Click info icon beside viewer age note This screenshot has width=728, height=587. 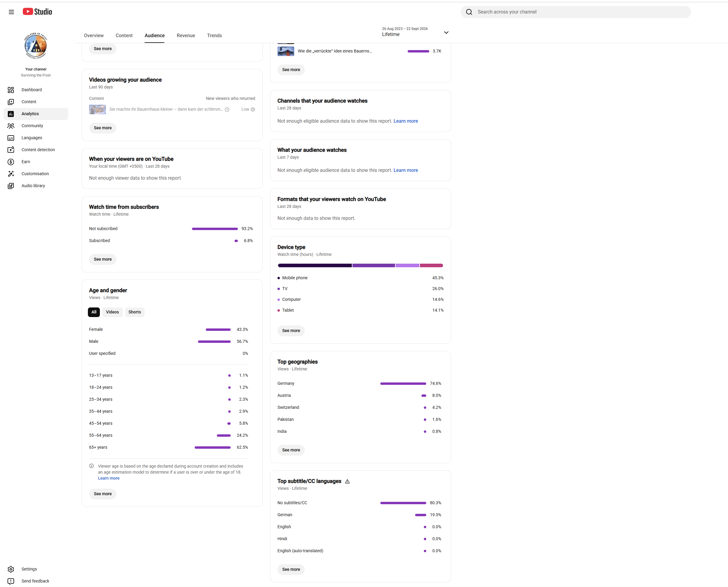(x=91, y=466)
